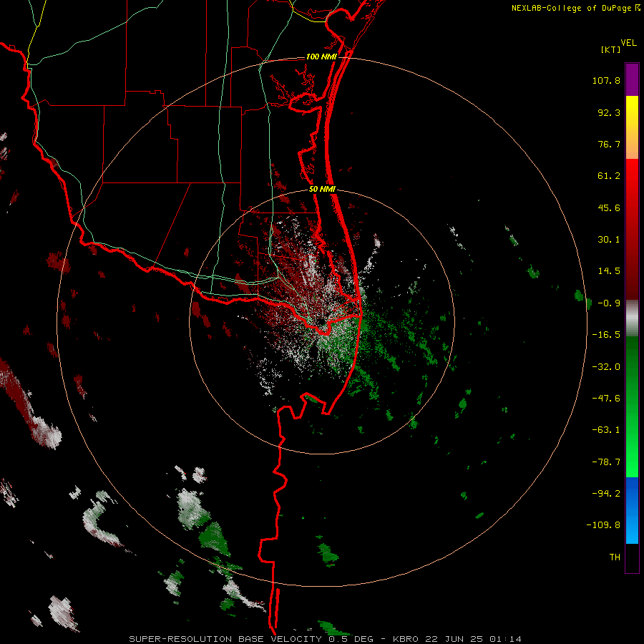Click the [KT] units label
The width and height of the screenshot is (644, 644).
click(611, 49)
